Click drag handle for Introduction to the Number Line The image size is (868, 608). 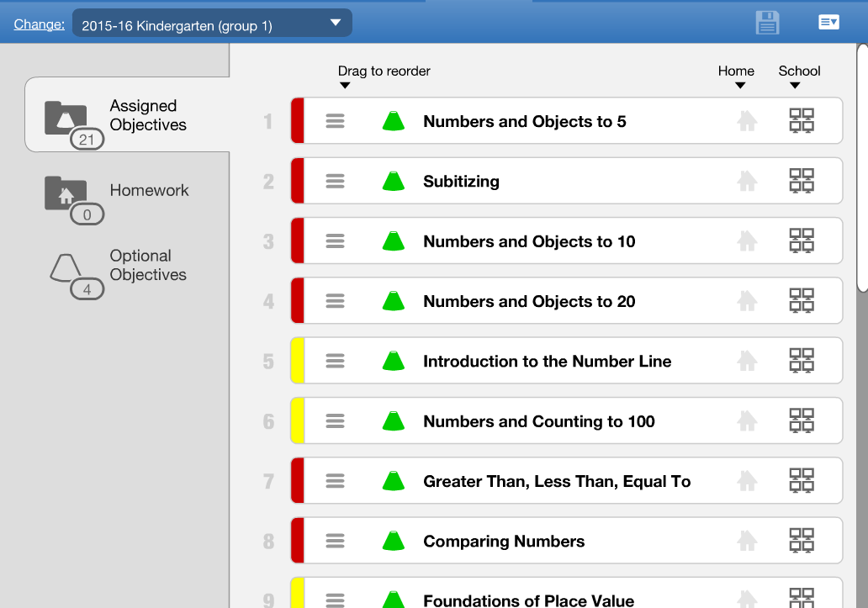pyautogui.click(x=335, y=361)
